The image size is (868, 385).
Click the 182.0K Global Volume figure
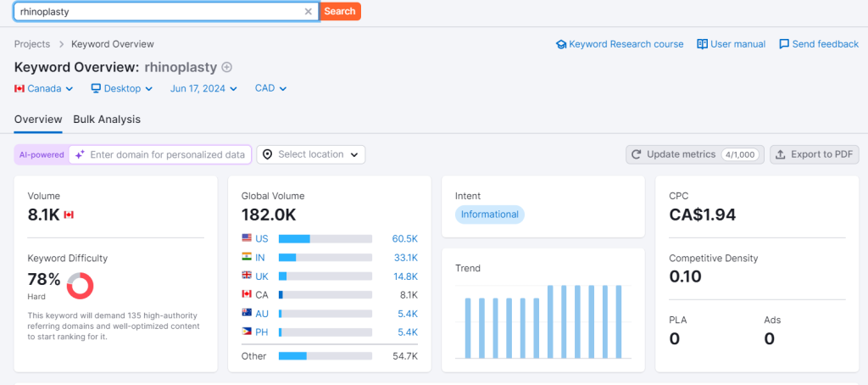tap(269, 215)
